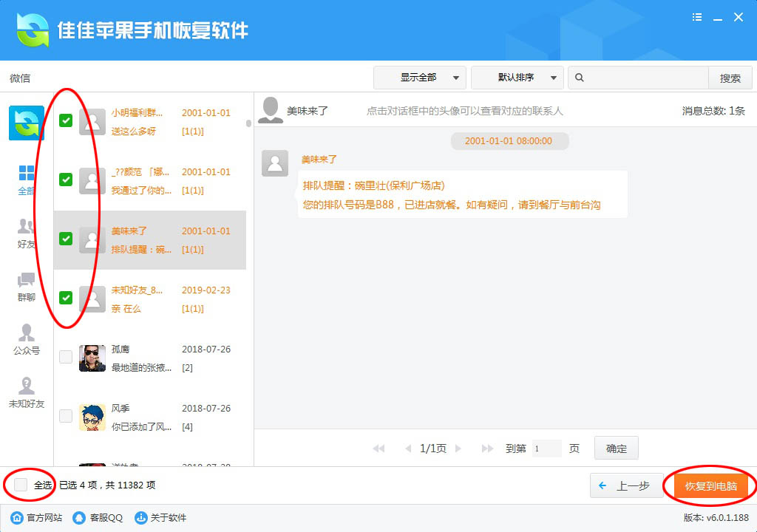The width and height of the screenshot is (757, 532).
Task: Click 未知好友_8 row default avatar
Action: (x=92, y=299)
